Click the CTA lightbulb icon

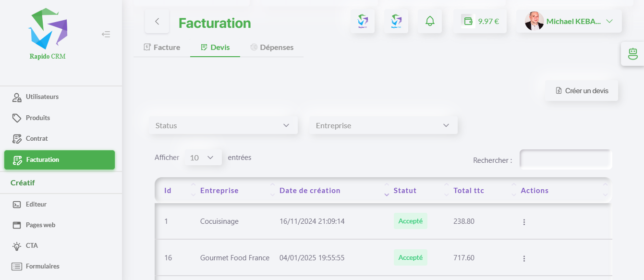click(x=17, y=246)
